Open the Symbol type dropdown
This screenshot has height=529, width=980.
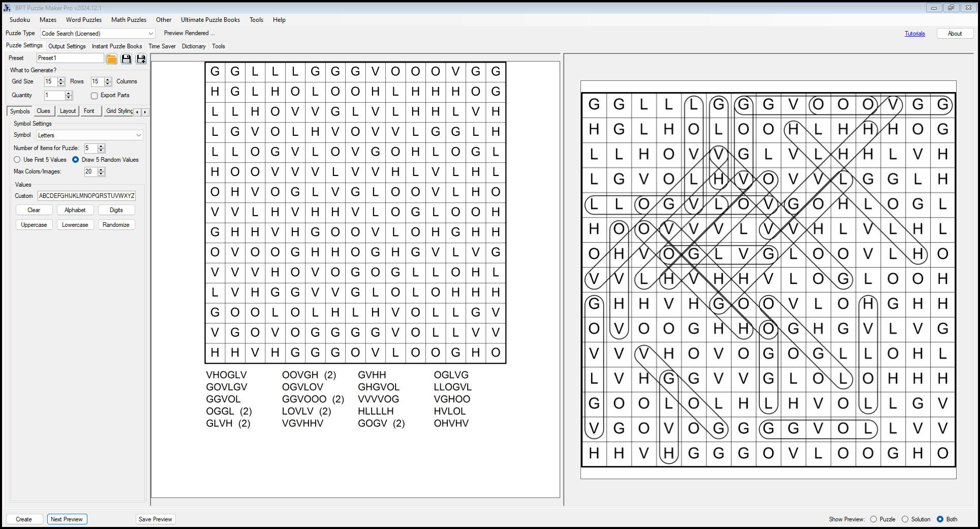coord(138,135)
